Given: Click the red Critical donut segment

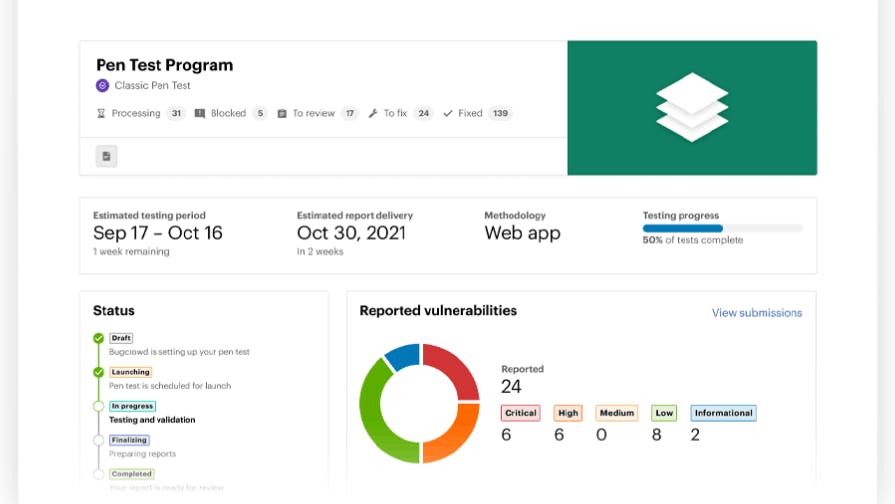Looking at the screenshot, I should click(458, 366).
